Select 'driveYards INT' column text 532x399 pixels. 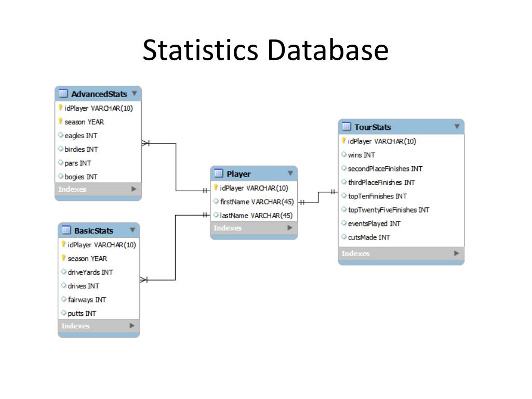tap(90, 272)
